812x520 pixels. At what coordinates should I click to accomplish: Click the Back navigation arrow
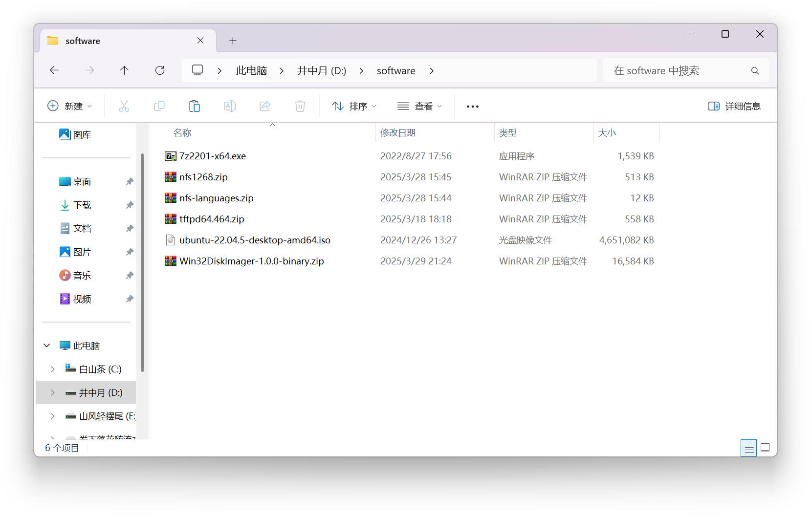pyautogui.click(x=54, y=70)
